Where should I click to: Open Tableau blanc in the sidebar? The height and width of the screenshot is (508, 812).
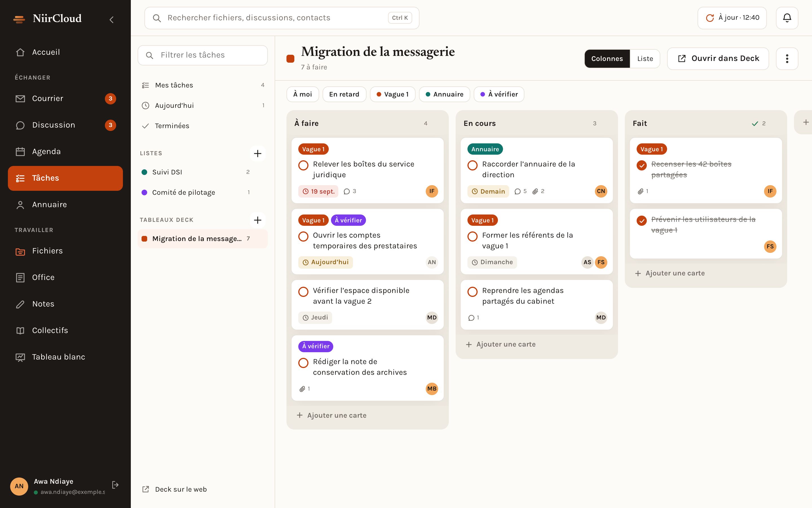point(65,357)
